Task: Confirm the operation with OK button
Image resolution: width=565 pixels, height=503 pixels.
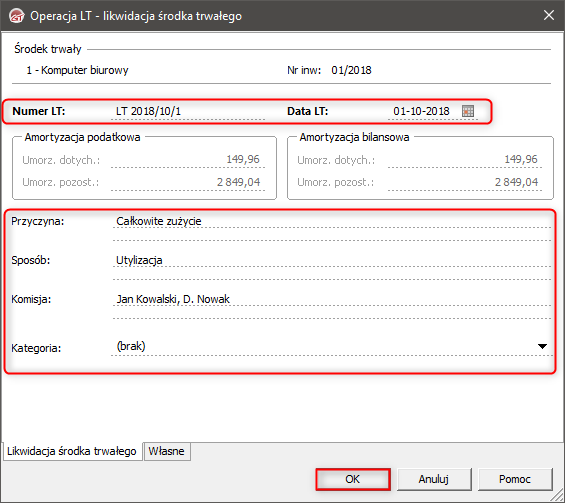Action: pos(353,479)
